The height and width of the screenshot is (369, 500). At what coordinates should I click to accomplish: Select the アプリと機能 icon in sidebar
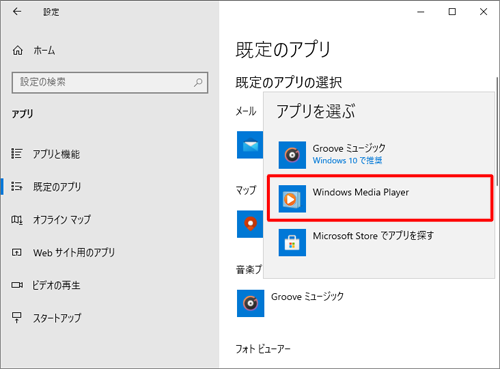pyautogui.click(x=17, y=154)
